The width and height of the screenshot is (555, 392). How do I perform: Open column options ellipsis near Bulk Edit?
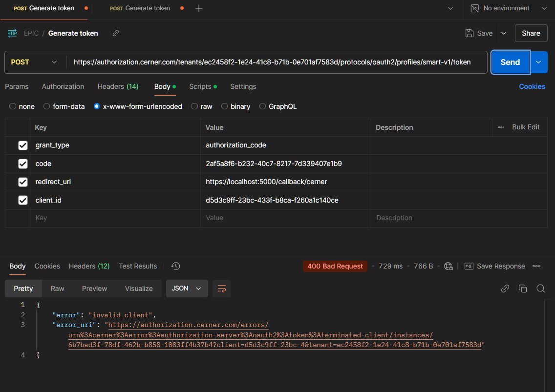501,127
